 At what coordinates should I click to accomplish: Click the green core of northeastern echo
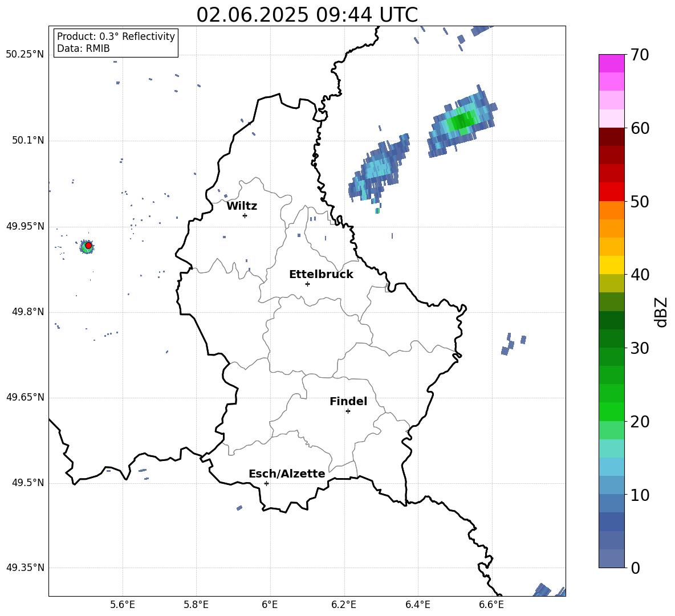462,120
